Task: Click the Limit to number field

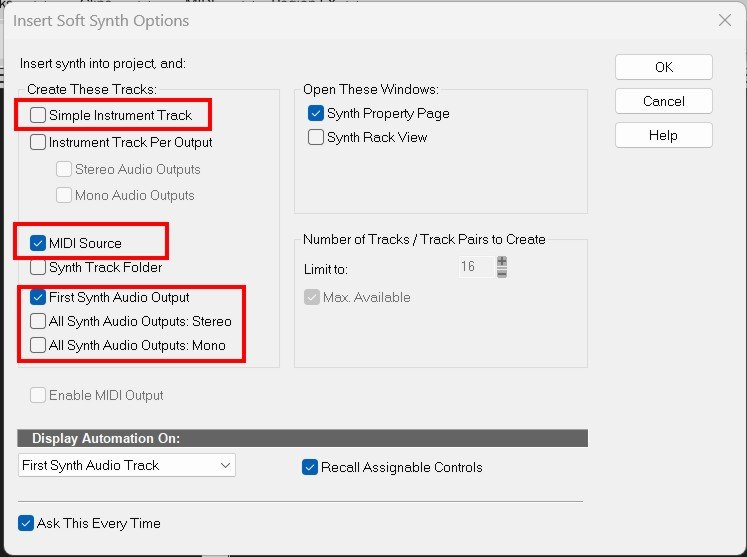Action: (475, 267)
